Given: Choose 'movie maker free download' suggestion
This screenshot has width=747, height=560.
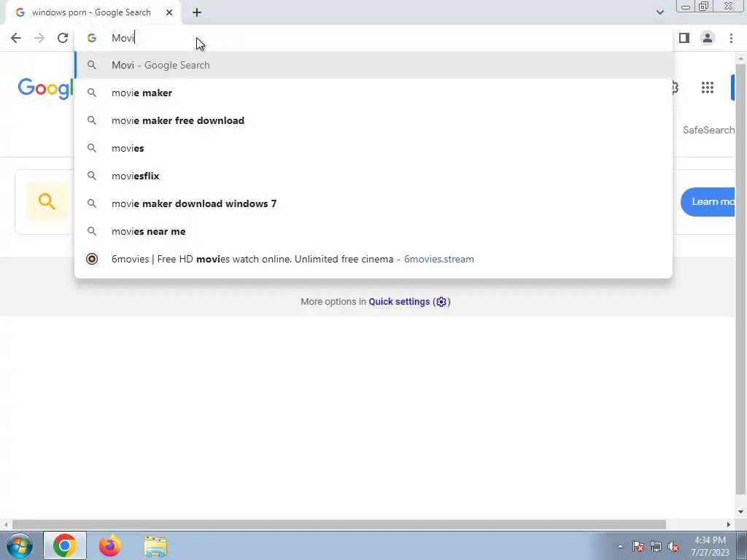Looking at the screenshot, I should point(373,120).
